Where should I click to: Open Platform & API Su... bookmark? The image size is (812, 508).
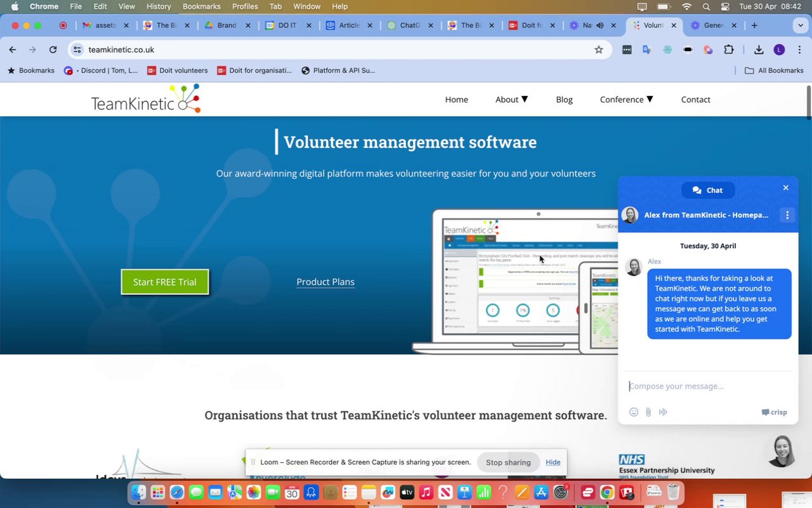coord(338,70)
